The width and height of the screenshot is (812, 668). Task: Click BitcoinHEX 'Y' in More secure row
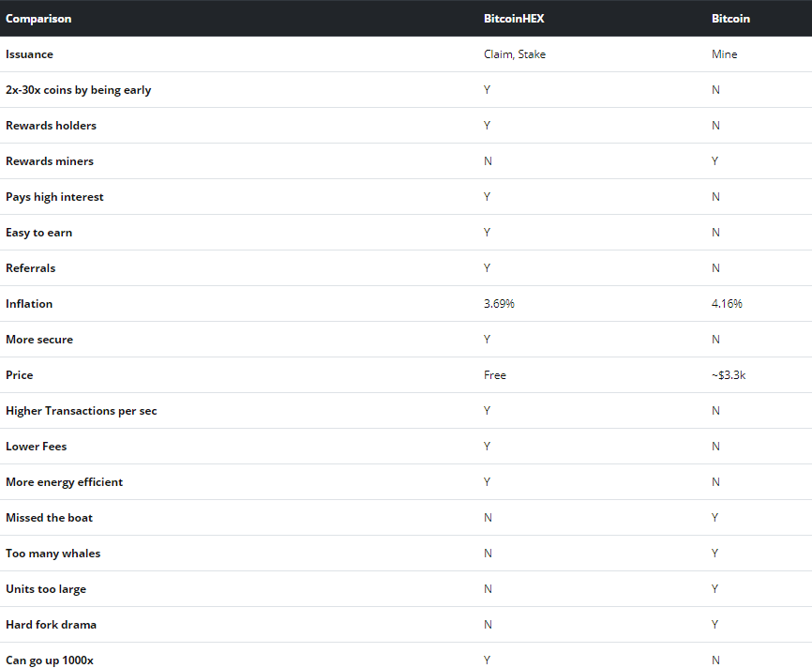(x=487, y=340)
